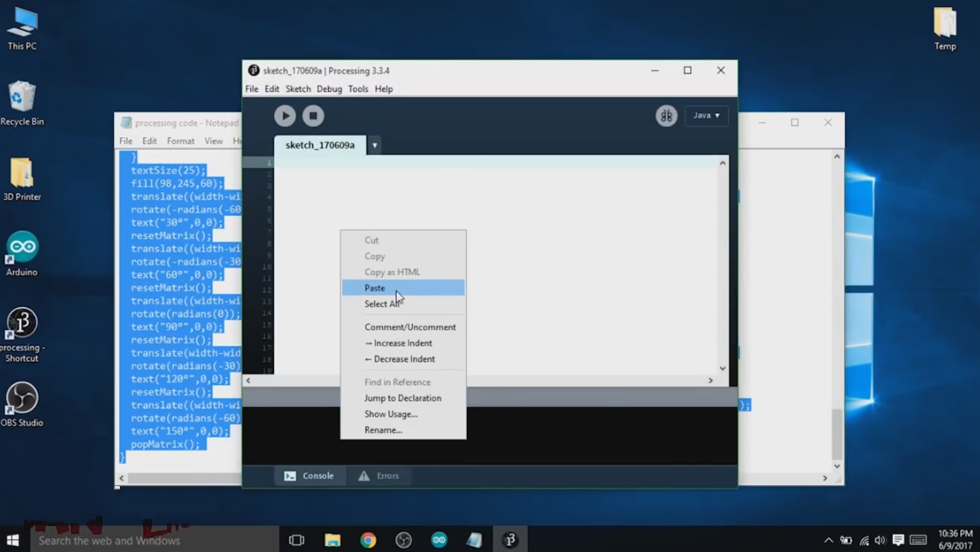Run the sketch with the play button
The image size is (980, 552).
coord(285,116)
